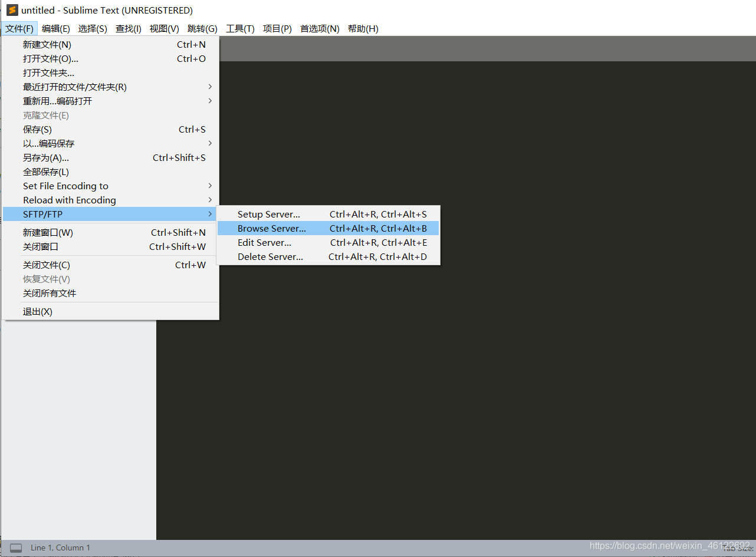Open the 跳转(G) menu
Viewport: 756px width, 557px height.
click(202, 28)
